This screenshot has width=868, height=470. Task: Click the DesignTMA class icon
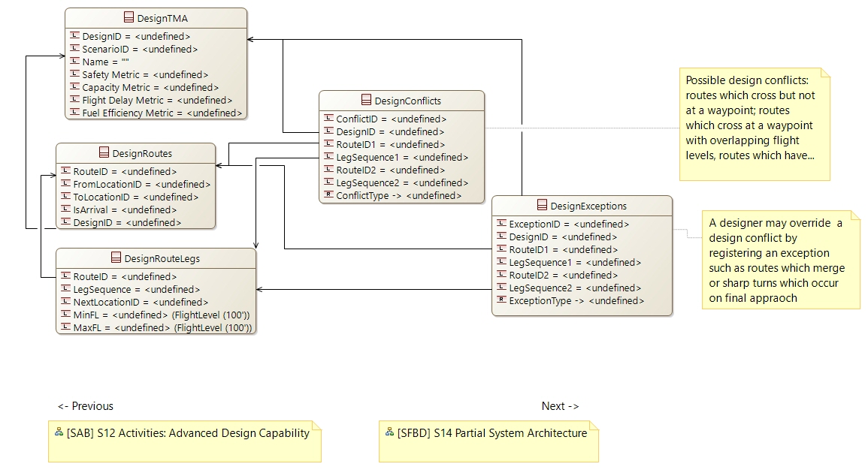click(x=129, y=18)
